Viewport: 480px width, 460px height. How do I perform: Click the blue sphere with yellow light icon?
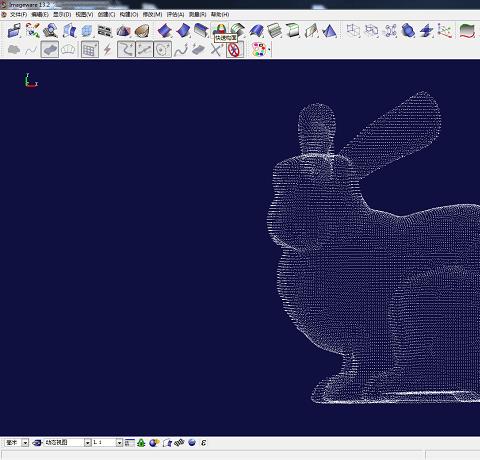154,443
